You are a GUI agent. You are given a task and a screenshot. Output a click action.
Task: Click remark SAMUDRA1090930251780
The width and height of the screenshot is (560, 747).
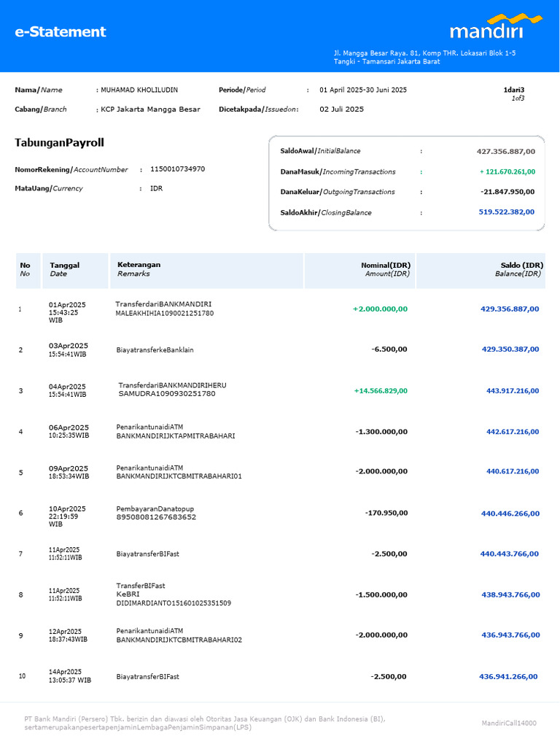[167, 394]
